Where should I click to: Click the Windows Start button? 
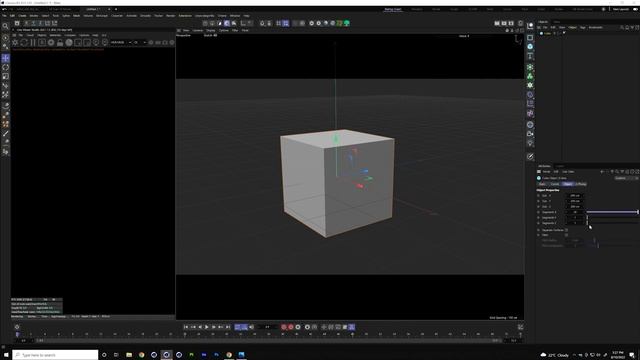coord(6,355)
